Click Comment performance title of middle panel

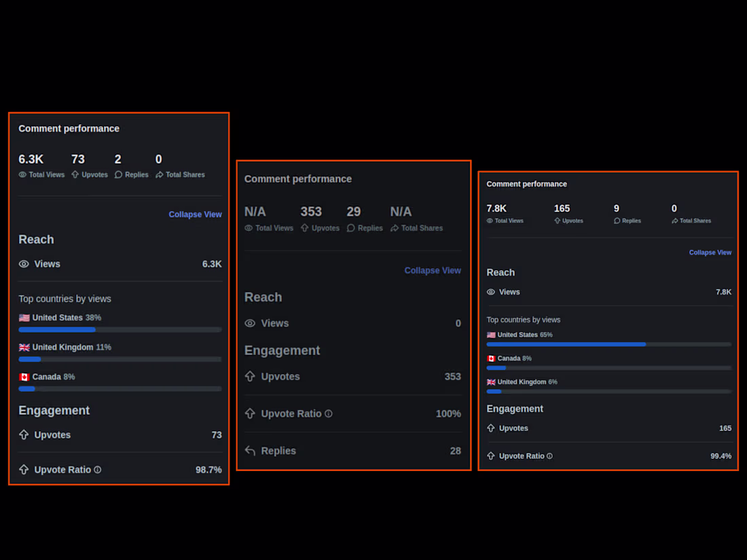coord(297,179)
